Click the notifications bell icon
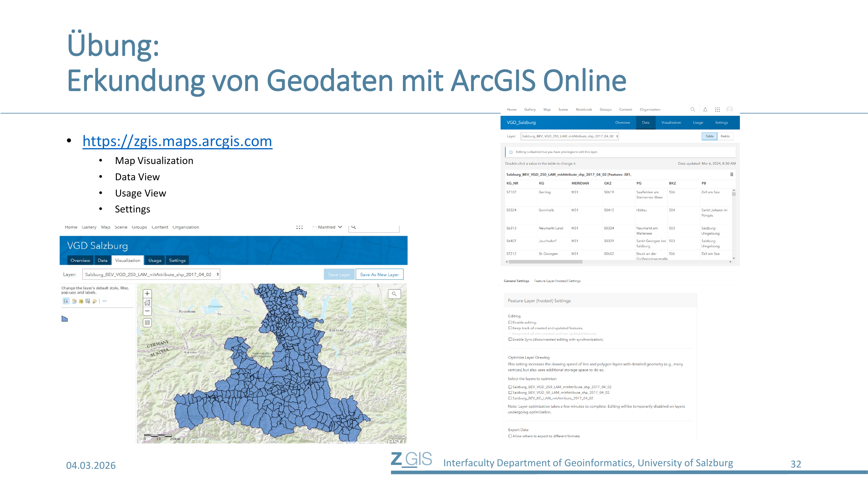Viewport: 868px width, 488px height. pyautogui.click(x=705, y=109)
